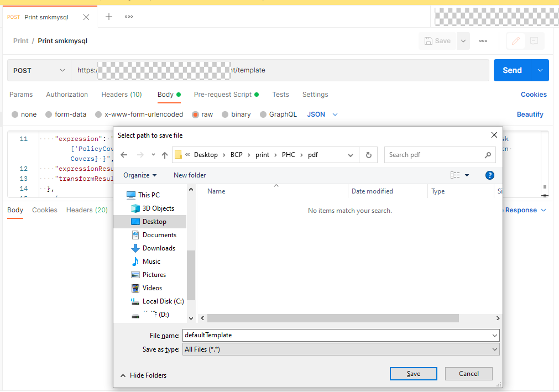559x392 pixels.
Task: Open the POST method dropdown
Action: pyautogui.click(x=39, y=70)
